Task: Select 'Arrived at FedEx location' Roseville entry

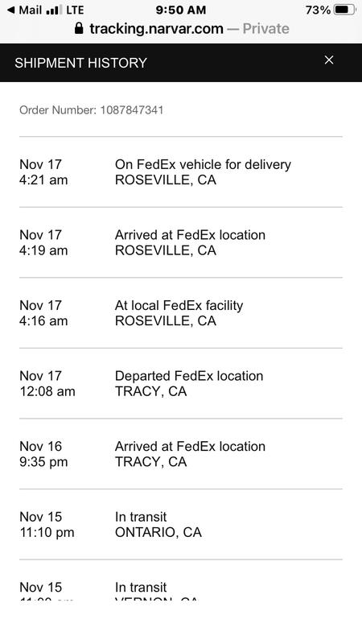Action: click(x=180, y=243)
